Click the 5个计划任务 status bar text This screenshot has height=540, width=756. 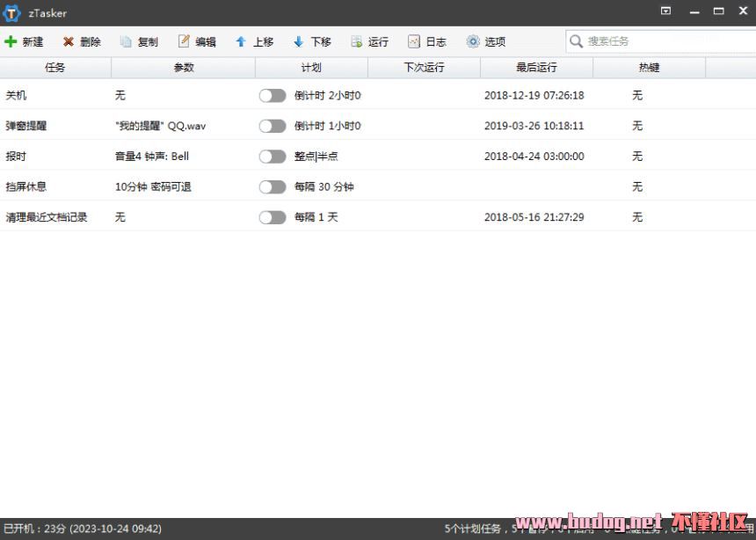tap(473, 529)
